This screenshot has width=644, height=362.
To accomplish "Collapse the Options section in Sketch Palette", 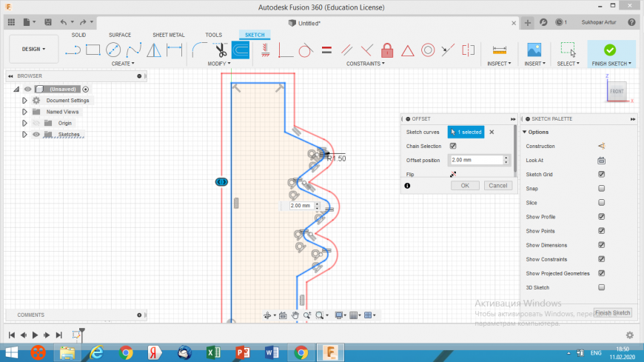I will [525, 132].
